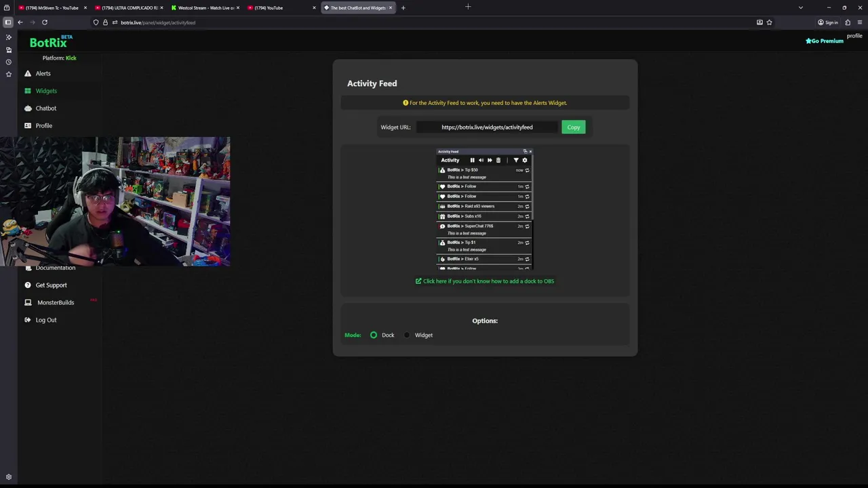Click Go Premium link

[825, 41]
